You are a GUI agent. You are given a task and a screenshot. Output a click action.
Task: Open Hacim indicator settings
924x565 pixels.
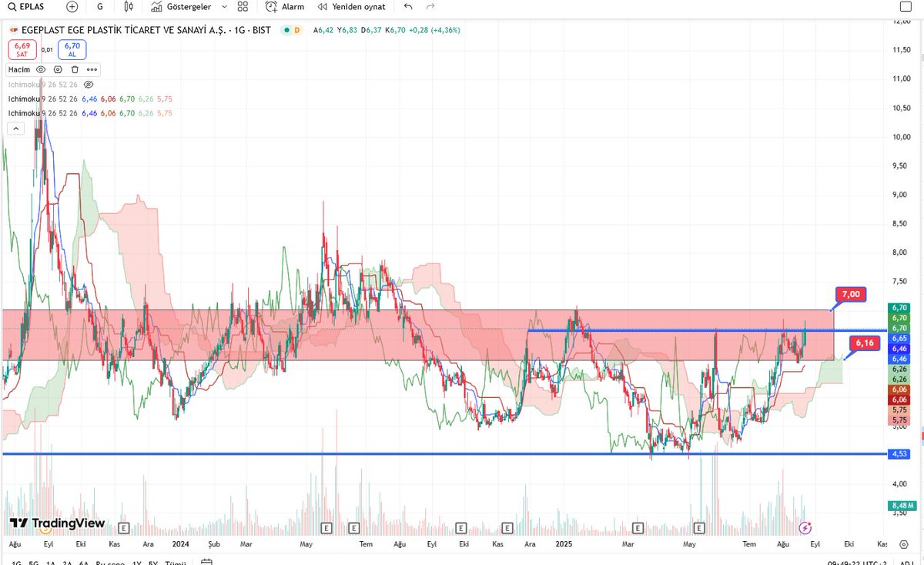[x=58, y=69]
